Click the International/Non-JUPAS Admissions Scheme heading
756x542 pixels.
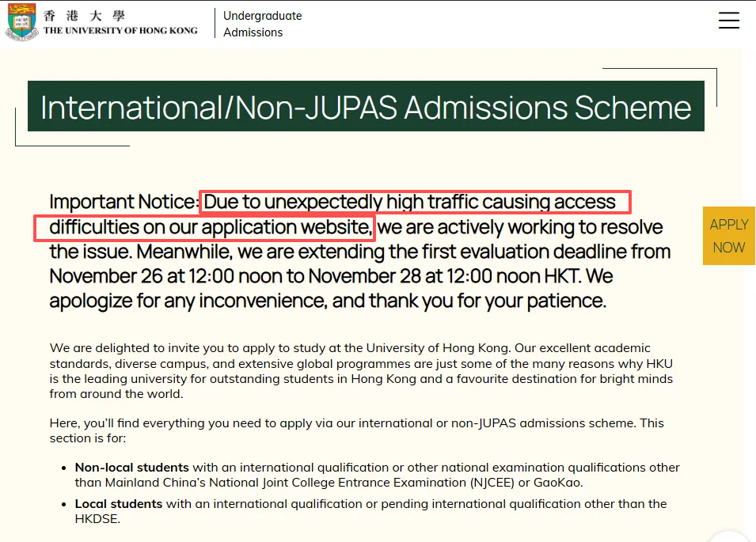pos(366,107)
